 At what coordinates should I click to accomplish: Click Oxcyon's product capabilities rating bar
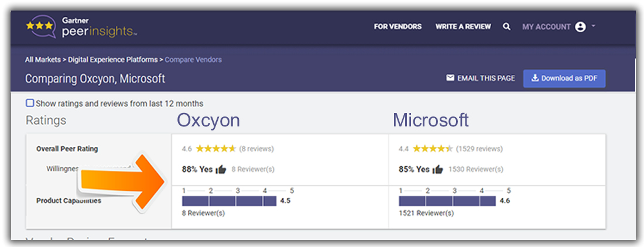(229, 201)
